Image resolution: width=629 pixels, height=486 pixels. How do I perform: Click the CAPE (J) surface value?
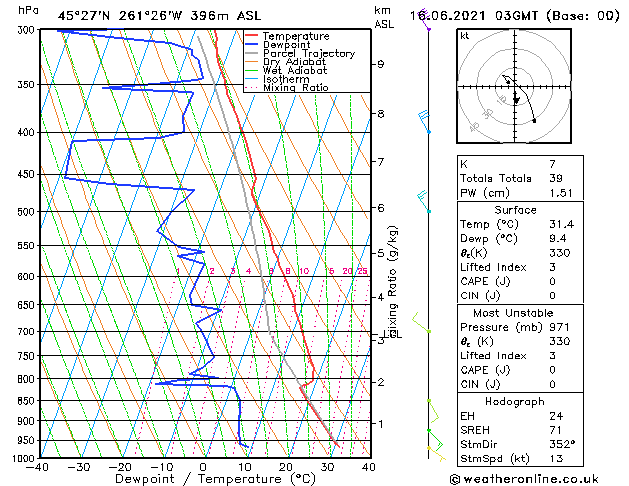[x=552, y=281]
